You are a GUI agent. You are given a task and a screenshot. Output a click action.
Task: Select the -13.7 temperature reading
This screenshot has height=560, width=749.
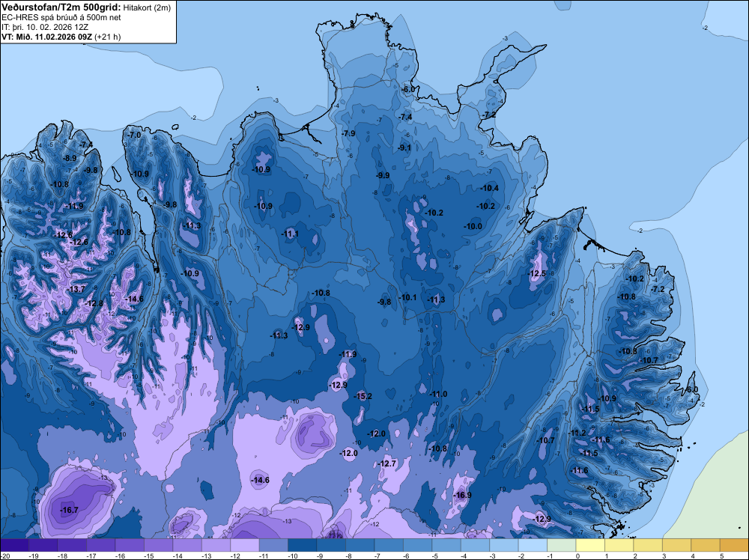tap(76, 289)
